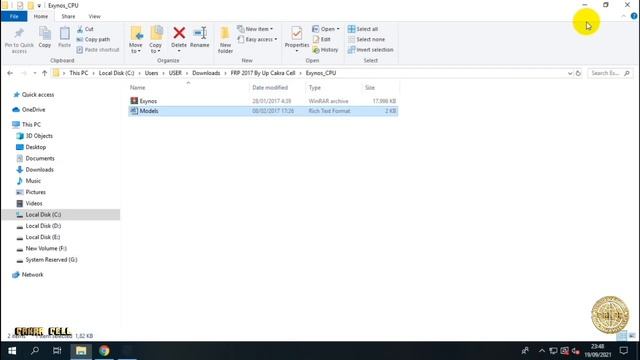Open the ribbon Help icon

click(634, 16)
